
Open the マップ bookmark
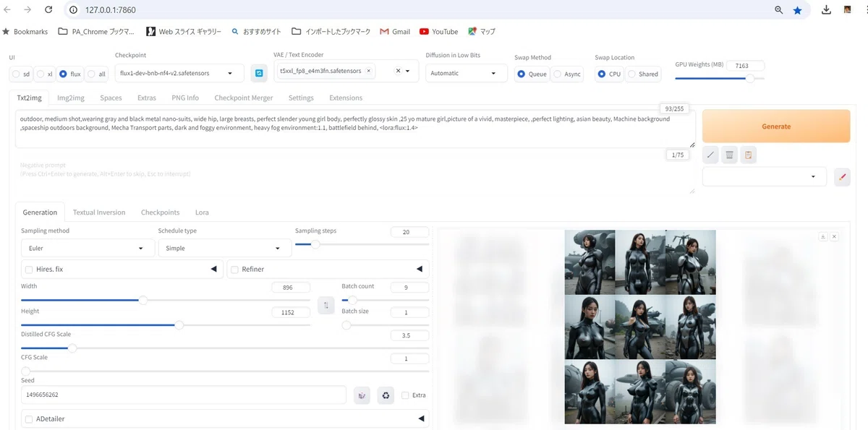(x=481, y=32)
